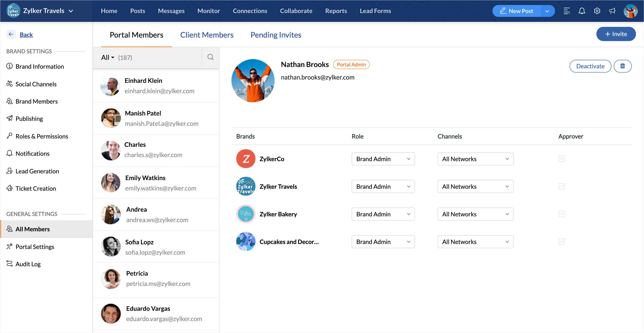Select the Audit Log icon
The height and width of the screenshot is (333, 644).
coord(9,264)
